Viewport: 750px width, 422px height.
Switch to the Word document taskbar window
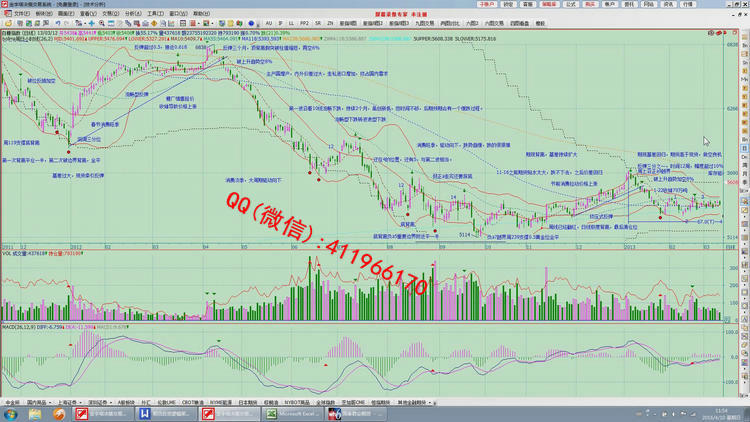tap(165, 414)
